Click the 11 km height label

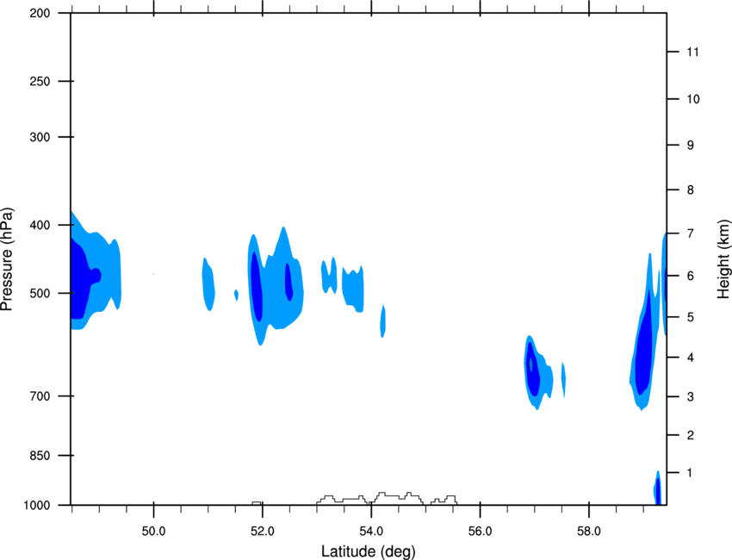(x=692, y=52)
